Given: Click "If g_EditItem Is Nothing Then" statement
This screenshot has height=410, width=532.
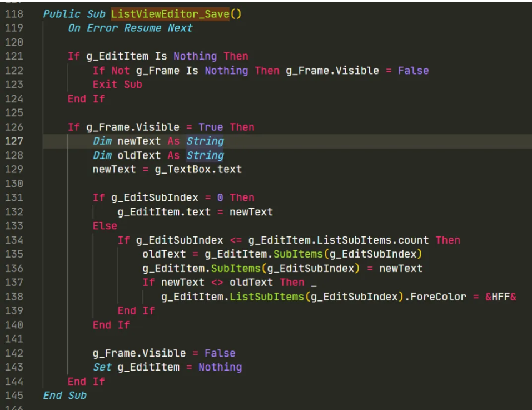Looking at the screenshot, I should click(158, 56).
